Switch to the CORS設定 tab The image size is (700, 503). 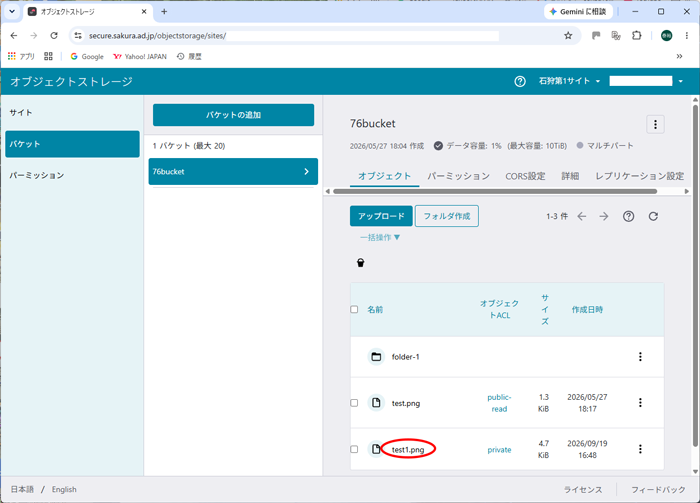(x=525, y=176)
